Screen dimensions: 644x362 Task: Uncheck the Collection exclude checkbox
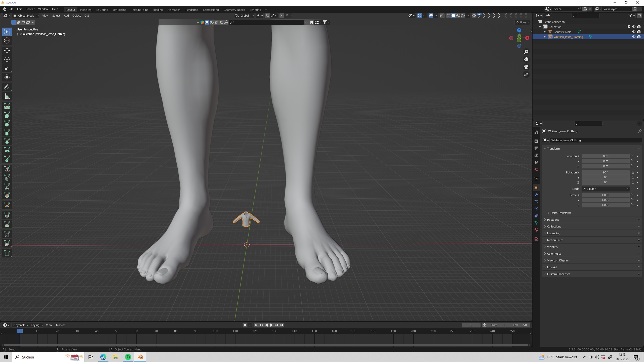pos(629,27)
